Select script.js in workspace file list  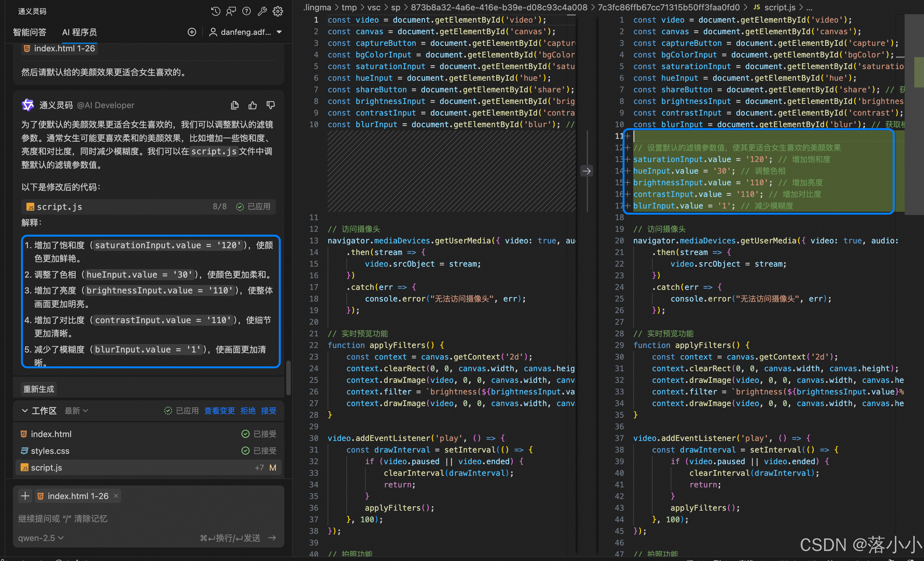47,467
